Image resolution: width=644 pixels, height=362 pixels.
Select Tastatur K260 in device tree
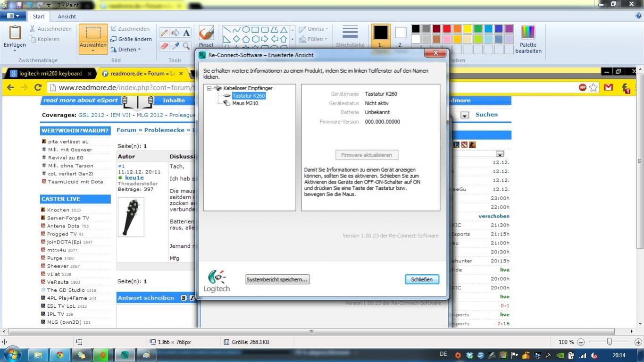[x=249, y=96]
